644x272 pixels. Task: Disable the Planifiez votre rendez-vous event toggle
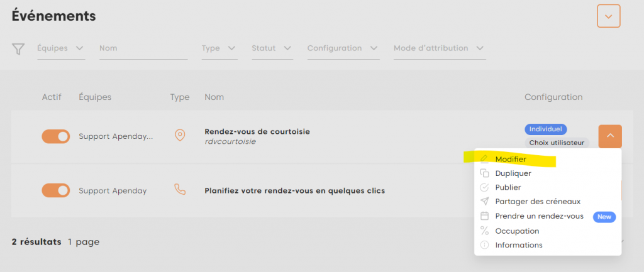pos(56,190)
